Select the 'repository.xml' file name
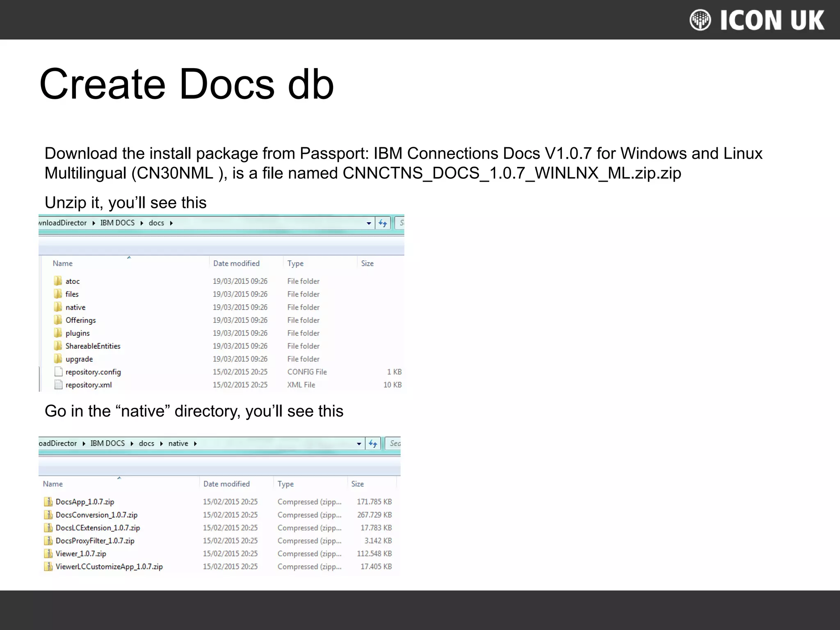This screenshot has width=840, height=630. (x=89, y=385)
